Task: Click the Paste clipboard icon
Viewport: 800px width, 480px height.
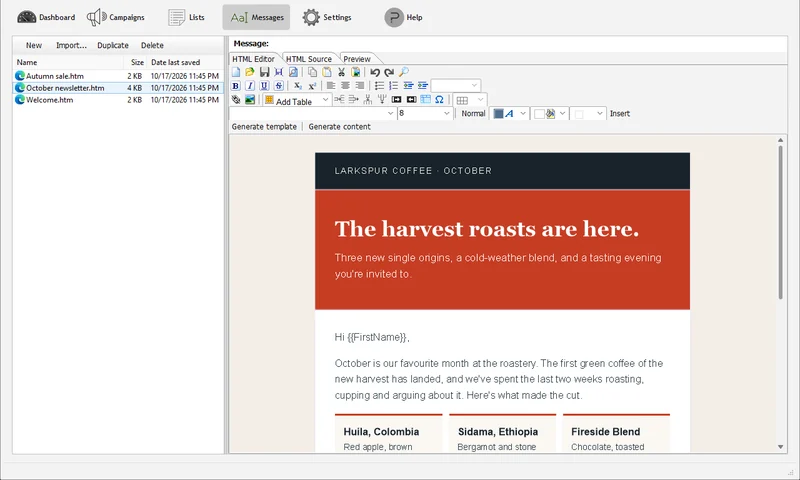Action: point(327,72)
